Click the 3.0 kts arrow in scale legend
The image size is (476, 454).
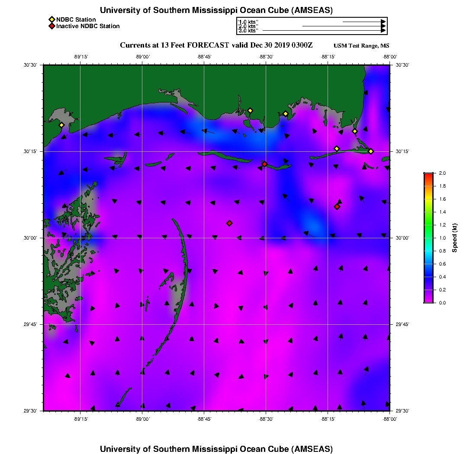324,31
